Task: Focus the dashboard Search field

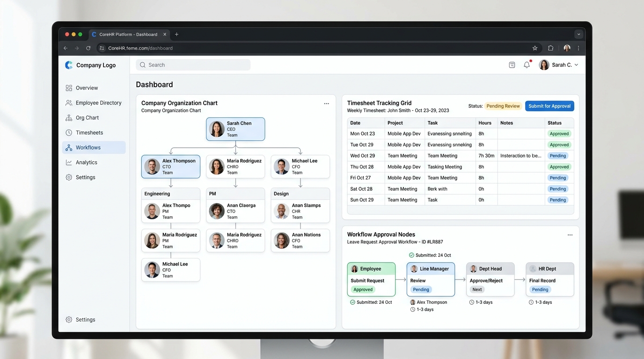Action: (193, 65)
